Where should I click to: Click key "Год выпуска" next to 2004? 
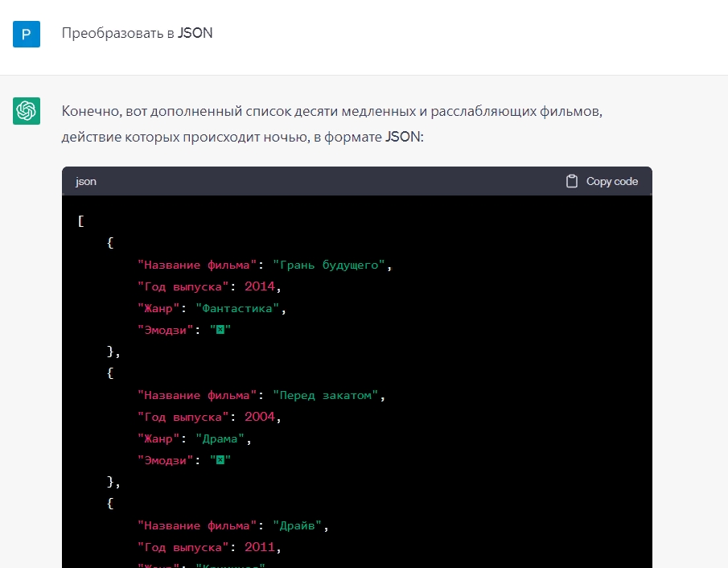183,417
